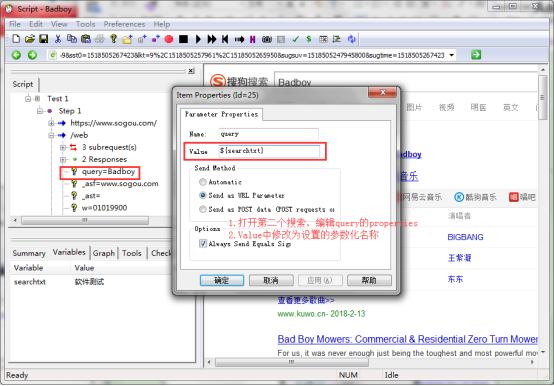Start recording with the red circle button
554x386 pixels.
click(x=169, y=39)
